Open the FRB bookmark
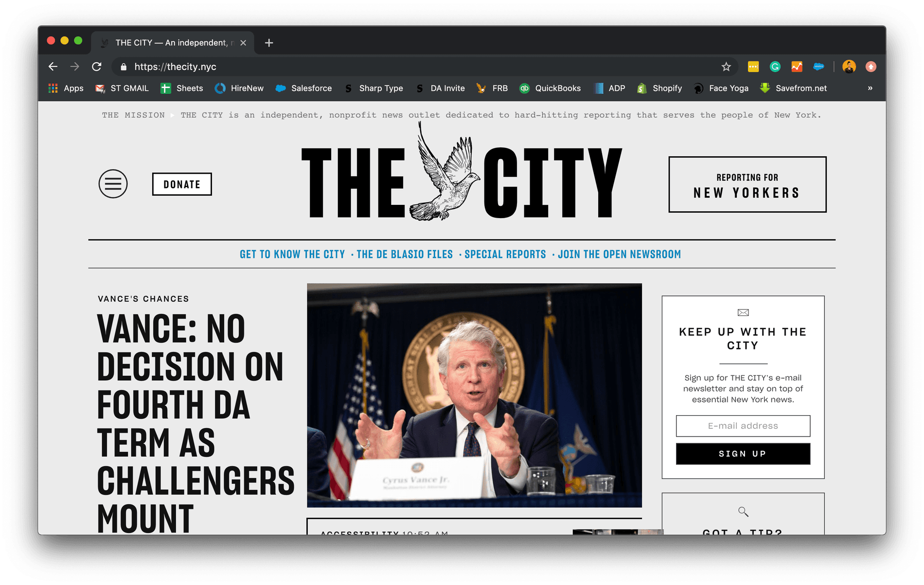Image resolution: width=924 pixels, height=585 pixels. 492,88
